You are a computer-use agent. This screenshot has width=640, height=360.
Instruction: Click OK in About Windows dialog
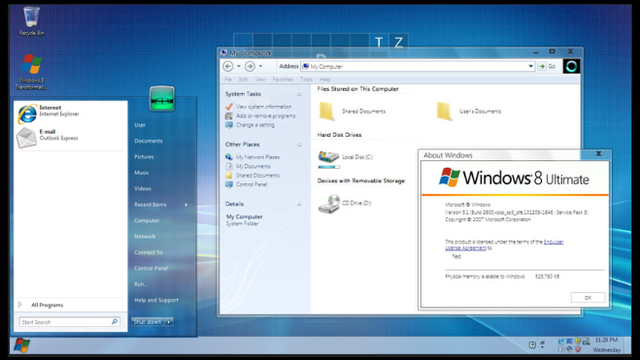(x=588, y=298)
